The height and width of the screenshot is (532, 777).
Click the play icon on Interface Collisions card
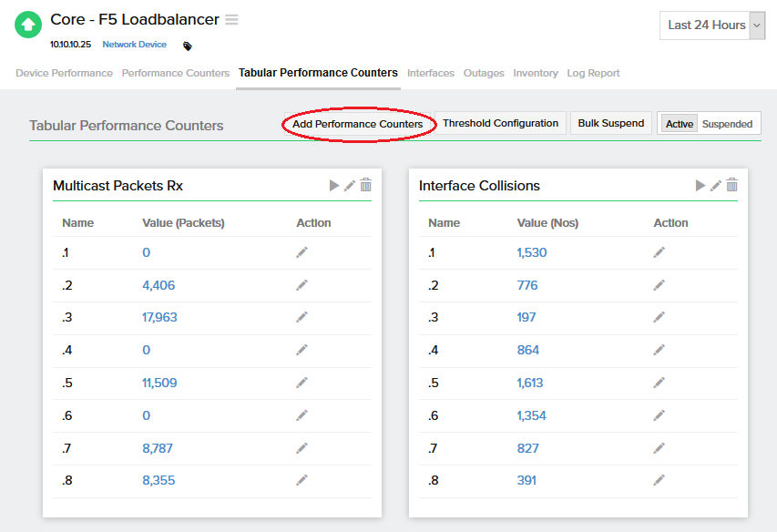(x=700, y=185)
